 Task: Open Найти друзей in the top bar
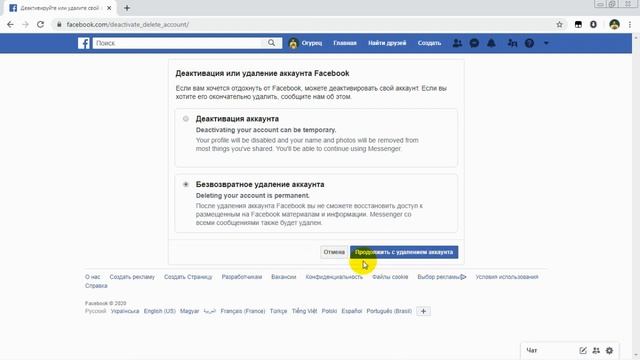tap(387, 43)
